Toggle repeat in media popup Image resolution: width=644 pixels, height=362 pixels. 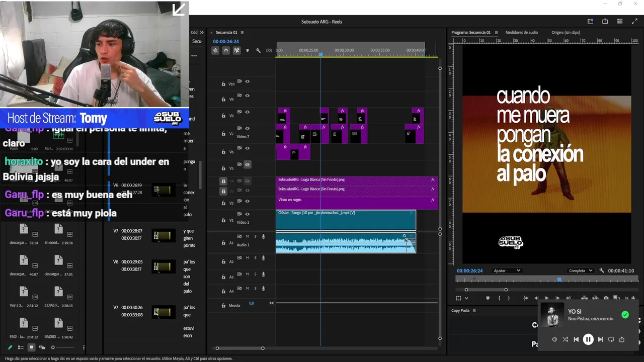click(x=611, y=339)
